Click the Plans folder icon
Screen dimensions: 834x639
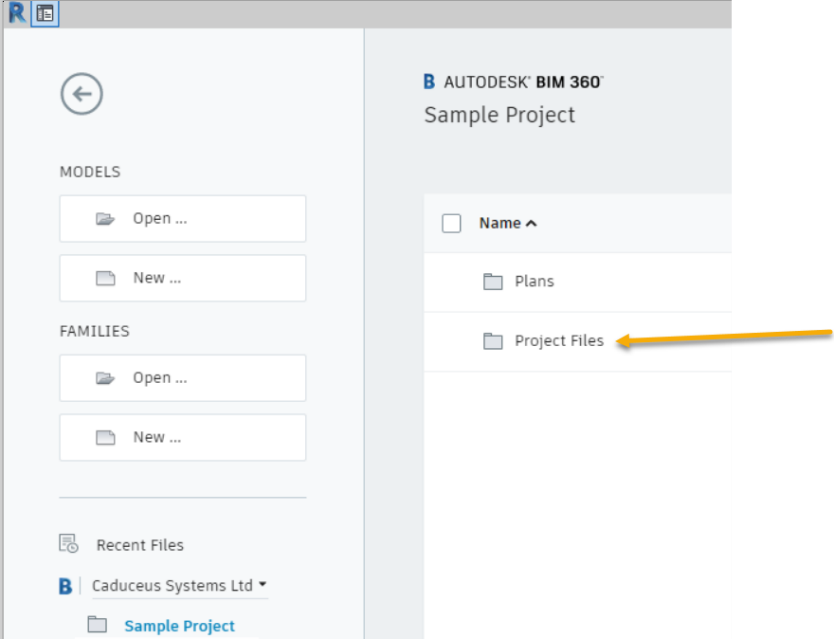pyautogui.click(x=493, y=281)
